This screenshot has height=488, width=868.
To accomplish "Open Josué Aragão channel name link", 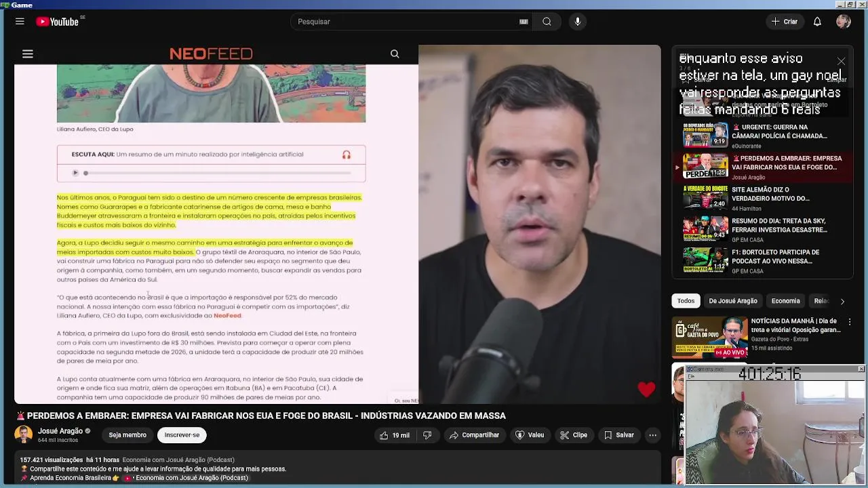I will (60, 431).
